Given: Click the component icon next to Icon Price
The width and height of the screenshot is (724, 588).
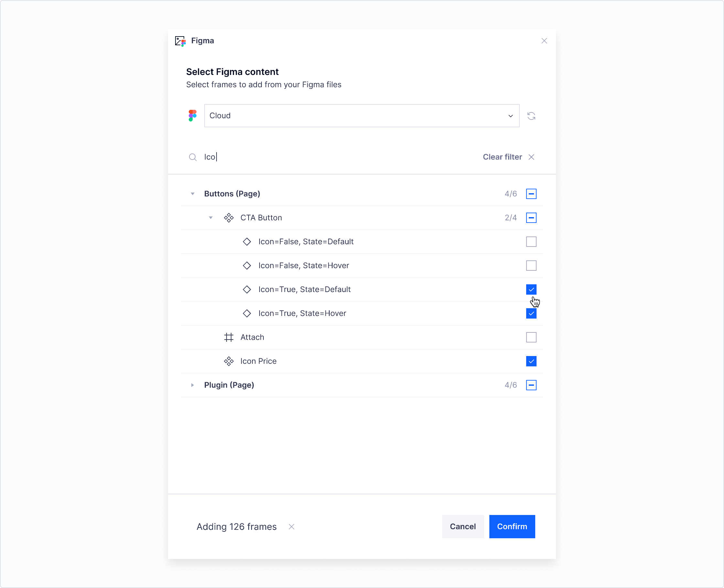Looking at the screenshot, I should pyautogui.click(x=228, y=361).
